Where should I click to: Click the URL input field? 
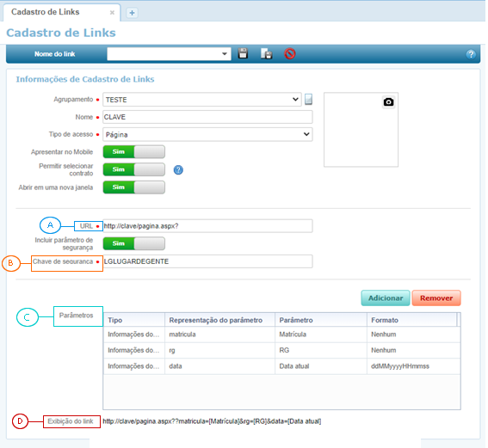coord(207,226)
